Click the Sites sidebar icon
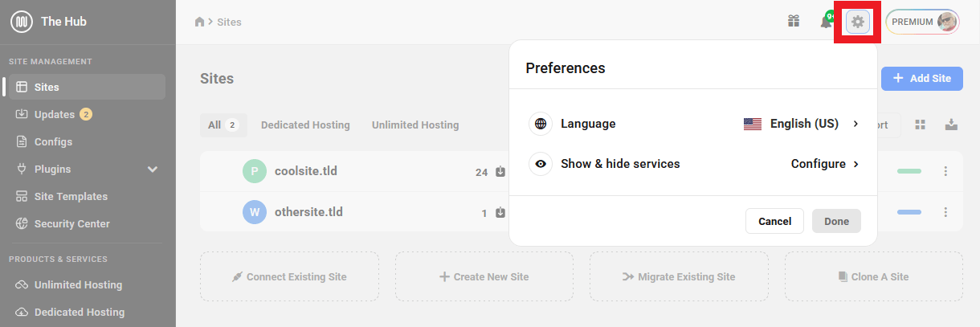This screenshot has height=327, width=980. point(22,87)
